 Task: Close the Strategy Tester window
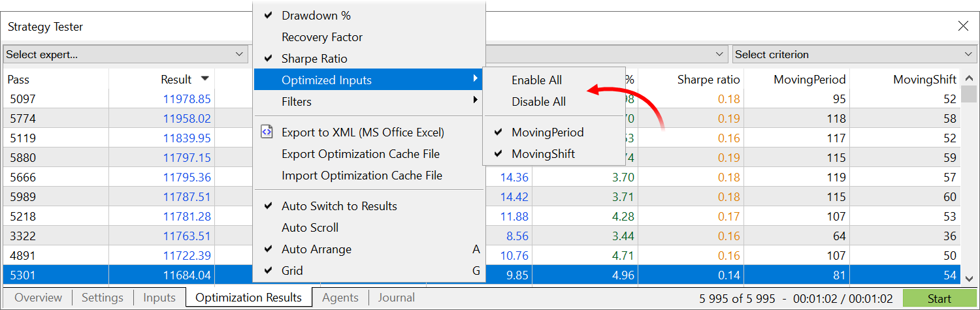(963, 26)
